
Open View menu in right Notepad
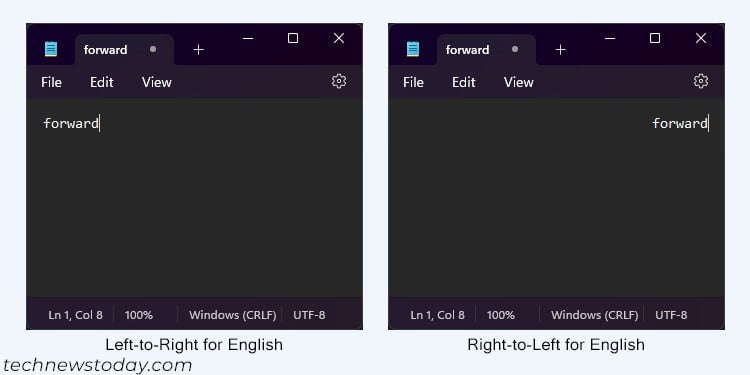click(x=518, y=82)
